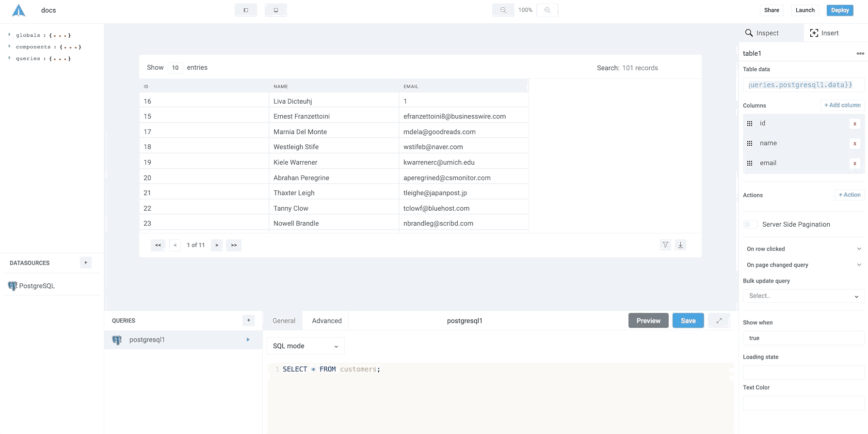
Task: Click the Text Color input field
Action: click(x=803, y=403)
